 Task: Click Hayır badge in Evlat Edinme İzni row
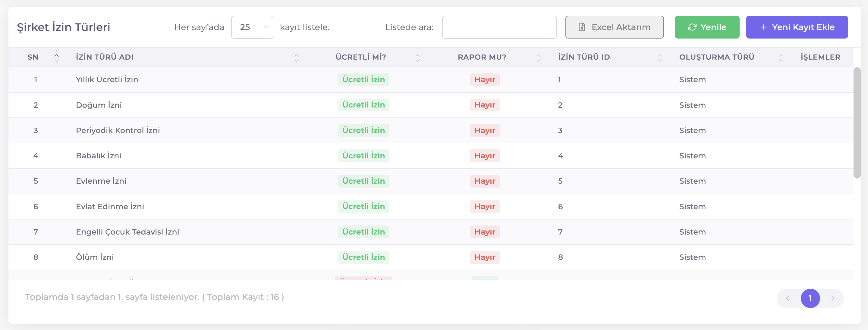485,207
